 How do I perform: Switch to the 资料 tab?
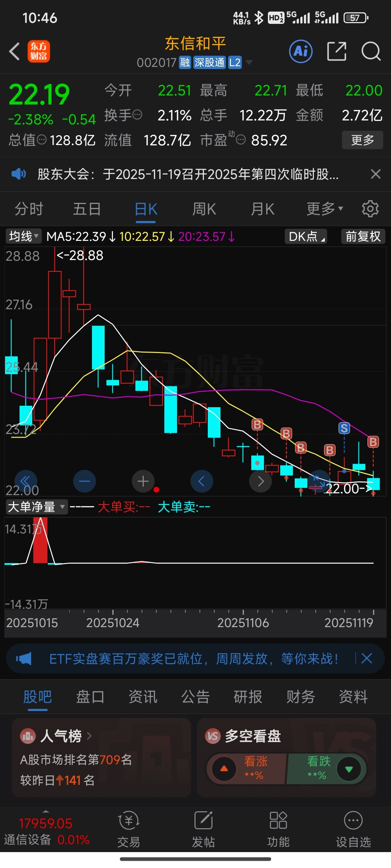tap(353, 697)
